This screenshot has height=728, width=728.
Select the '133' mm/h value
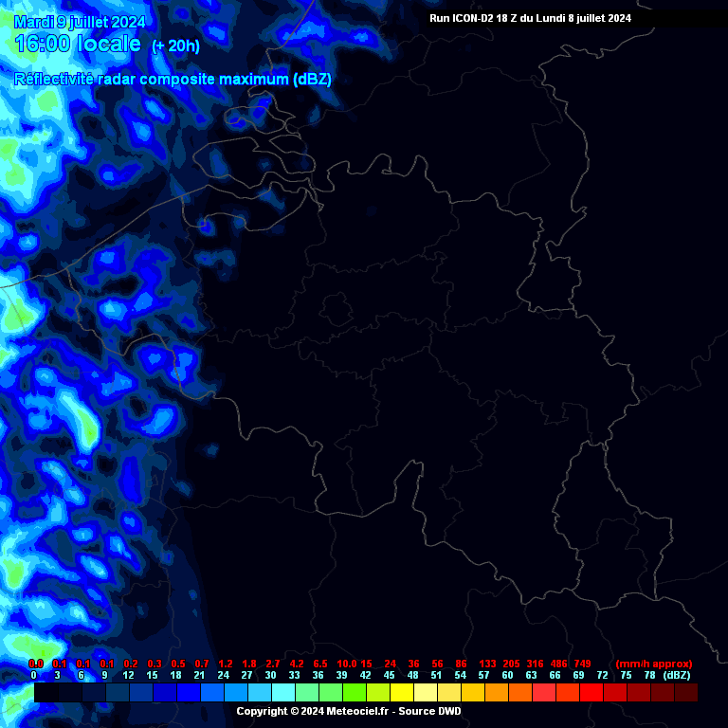487,664
